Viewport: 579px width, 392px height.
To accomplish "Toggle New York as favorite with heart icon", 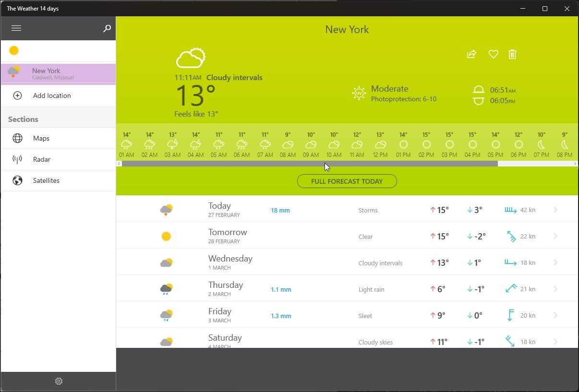I will pos(493,54).
